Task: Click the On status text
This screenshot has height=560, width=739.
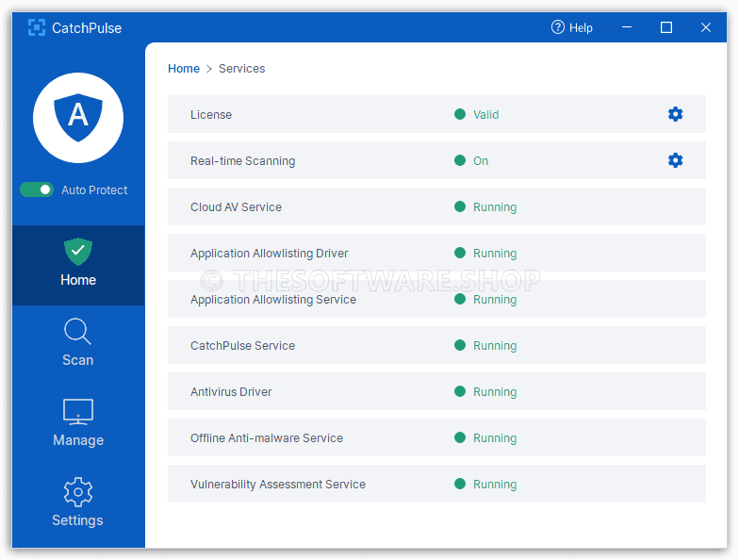Action: (481, 160)
